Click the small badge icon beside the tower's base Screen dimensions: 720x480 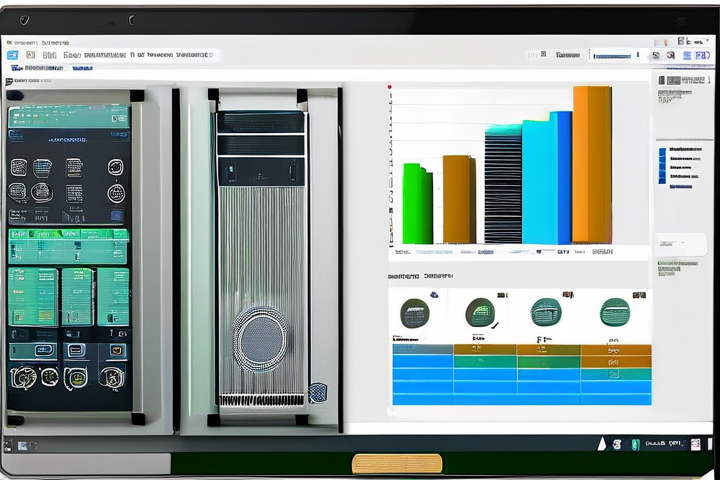pos(318,392)
